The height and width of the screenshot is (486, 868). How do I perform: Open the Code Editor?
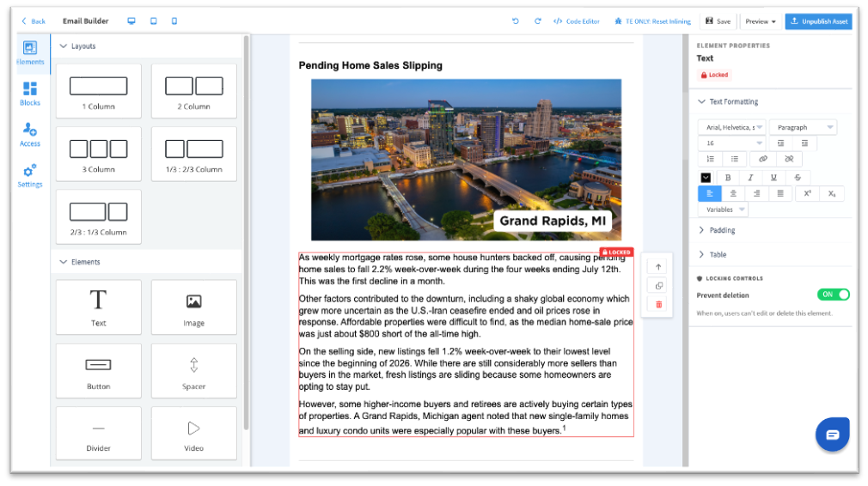(x=577, y=21)
